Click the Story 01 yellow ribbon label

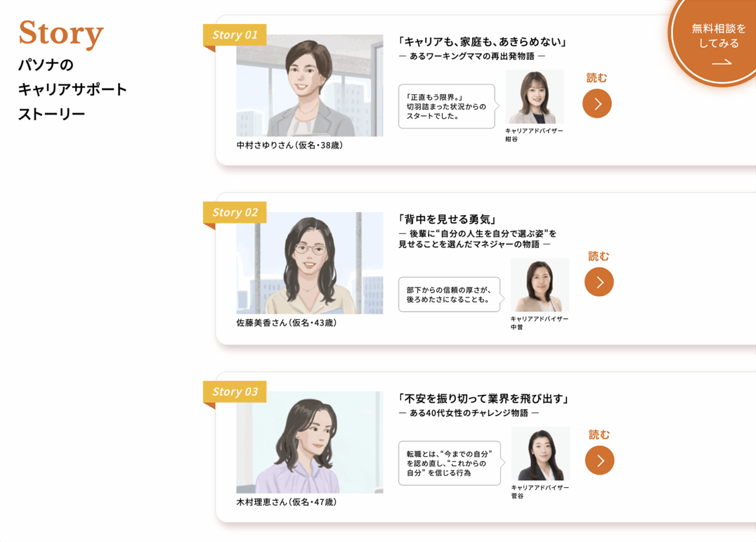point(234,35)
